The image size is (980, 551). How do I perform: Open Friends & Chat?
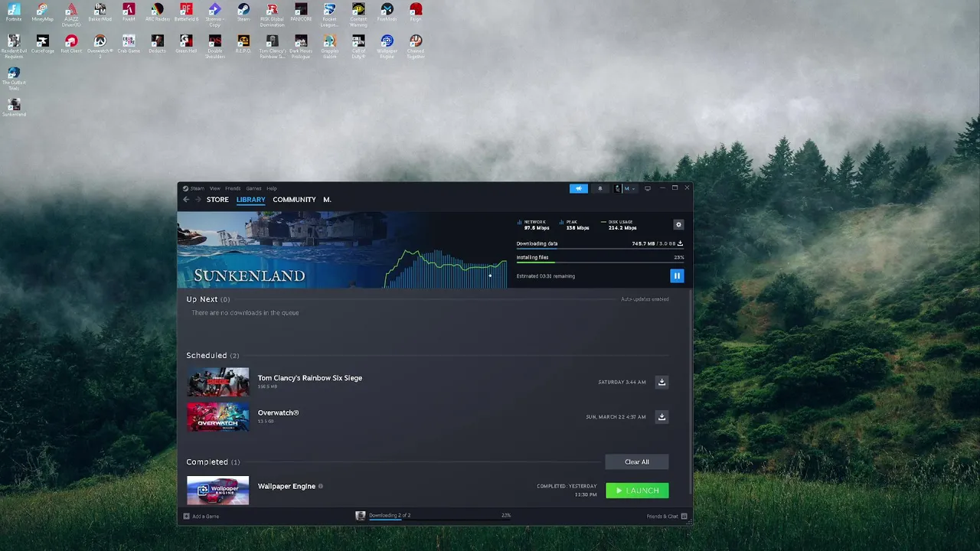tap(667, 517)
